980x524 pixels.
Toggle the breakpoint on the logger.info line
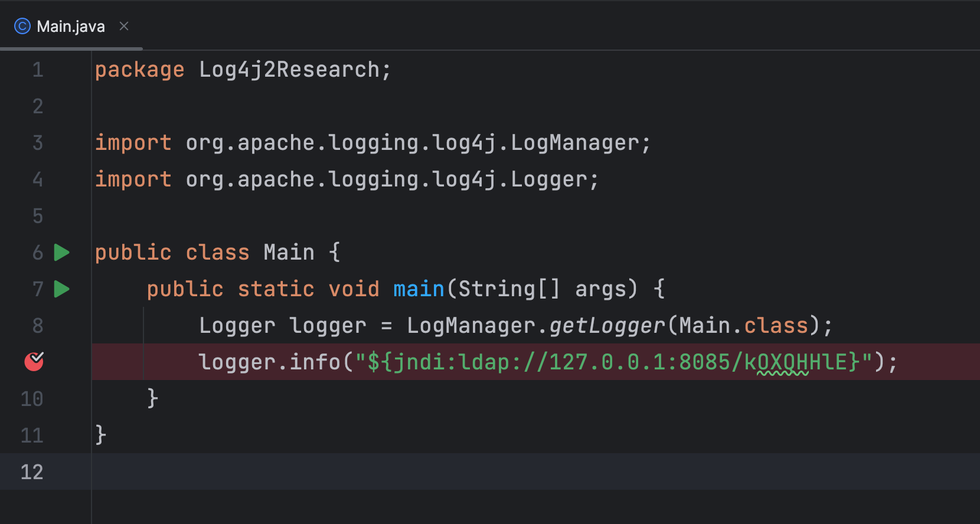(x=34, y=361)
